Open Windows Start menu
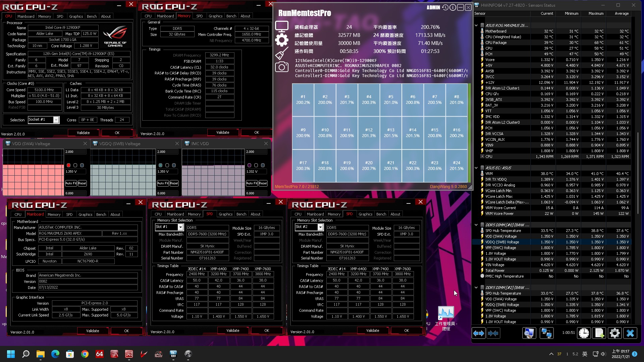 pos(11,354)
